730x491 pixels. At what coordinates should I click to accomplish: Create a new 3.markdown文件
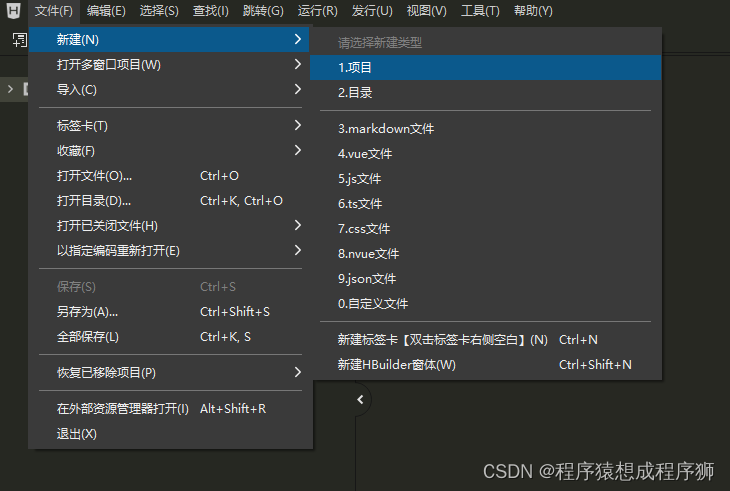click(386, 129)
